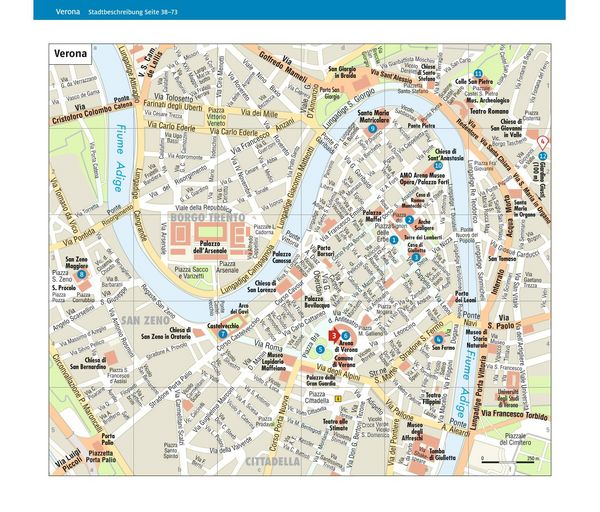Click 'Palazzo della Gran Guardia' label
600x512 pixels.
[321, 380]
